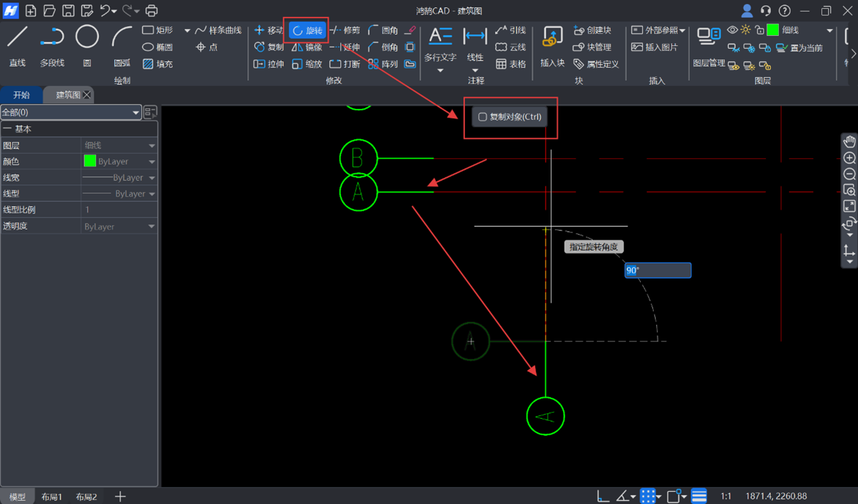Click the Insert Image (插入图片) button

(653, 47)
